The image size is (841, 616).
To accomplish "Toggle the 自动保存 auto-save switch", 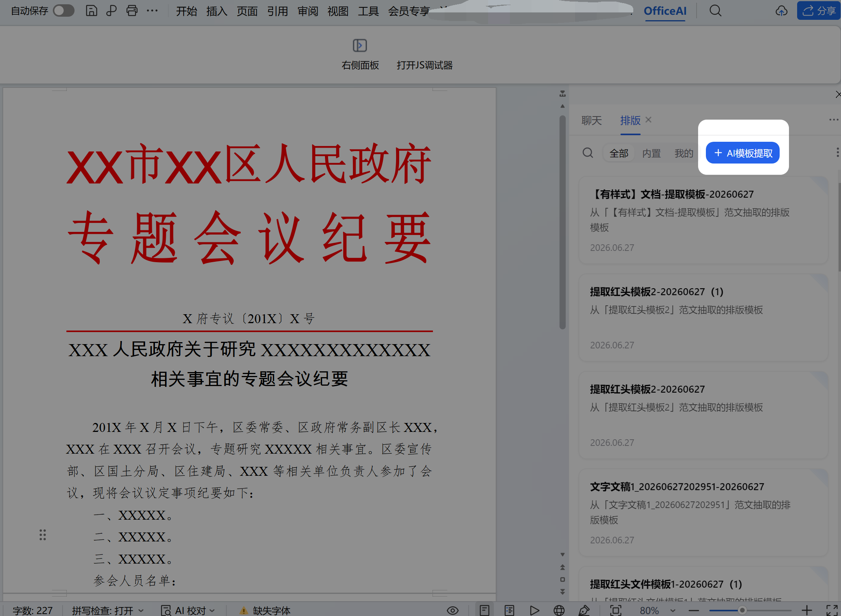I will pos(64,11).
